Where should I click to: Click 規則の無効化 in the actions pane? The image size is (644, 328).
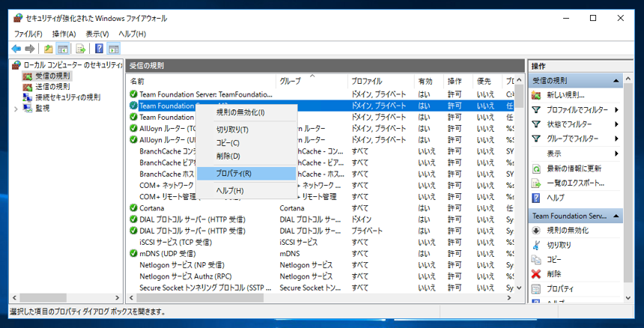coord(568,231)
